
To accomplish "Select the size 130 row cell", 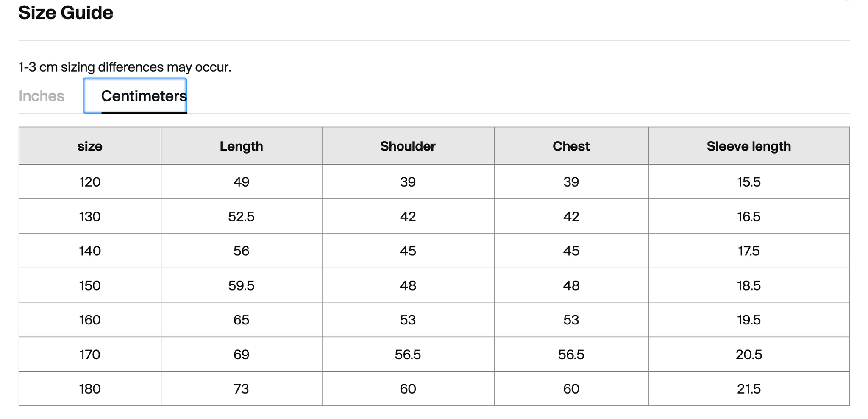I will tap(90, 216).
